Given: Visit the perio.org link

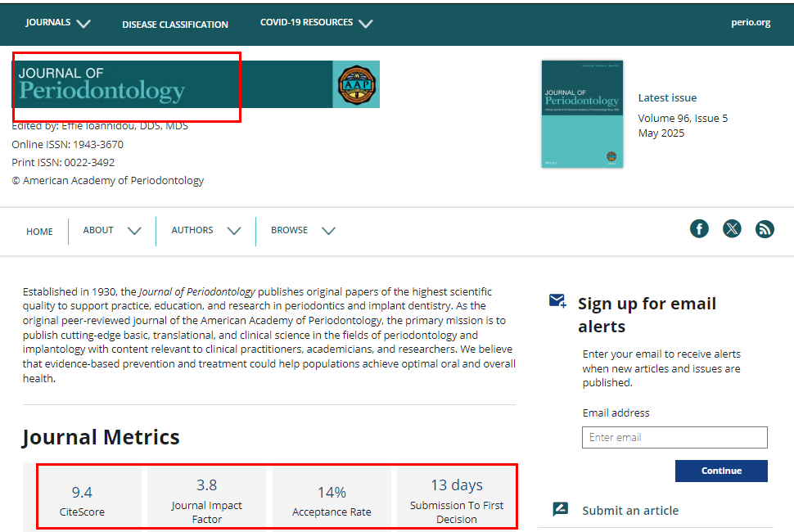Looking at the screenshot, I should click(751, 22).
